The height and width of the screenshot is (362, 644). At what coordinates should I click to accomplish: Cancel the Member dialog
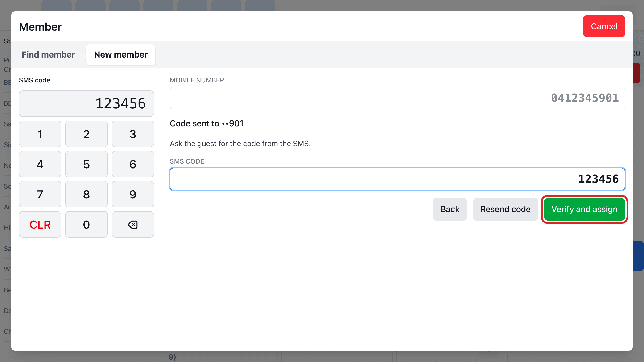(604, 26)
